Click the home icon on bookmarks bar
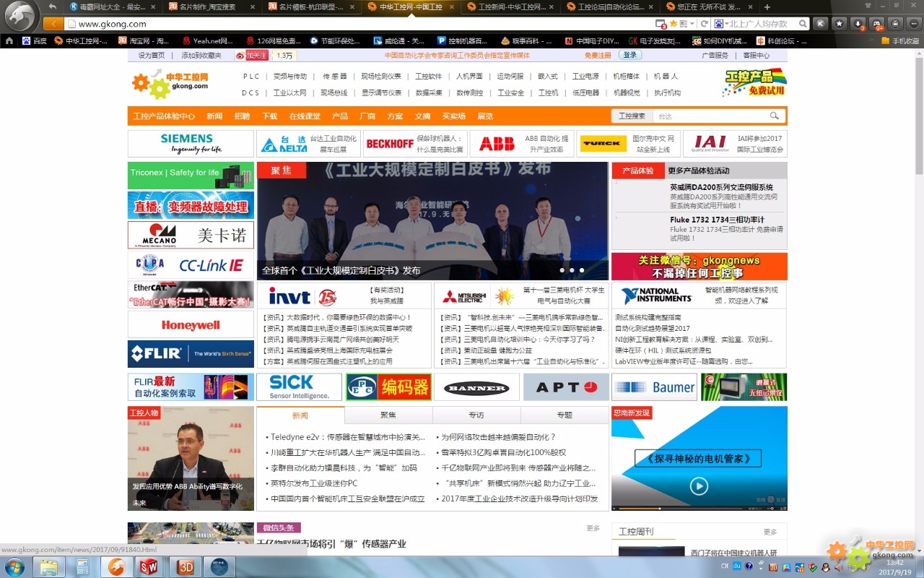This screenshot has width=924, height=578. point(9,41)
